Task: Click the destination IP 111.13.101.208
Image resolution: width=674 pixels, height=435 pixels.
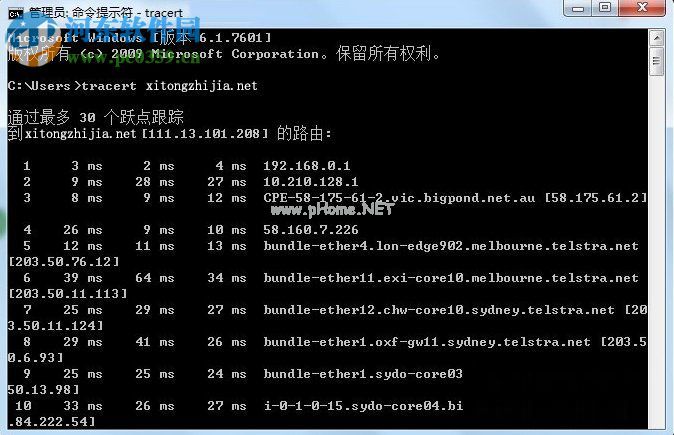Action: coord(201,134)
